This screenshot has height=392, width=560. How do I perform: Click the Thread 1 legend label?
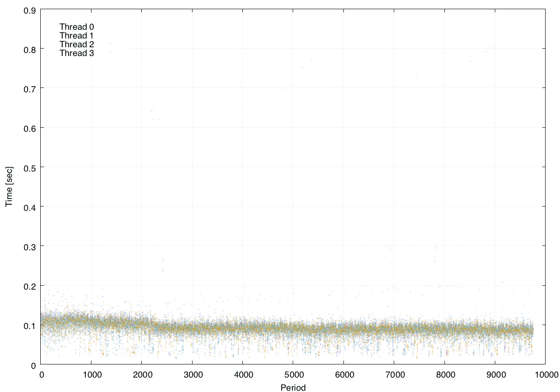77,36
